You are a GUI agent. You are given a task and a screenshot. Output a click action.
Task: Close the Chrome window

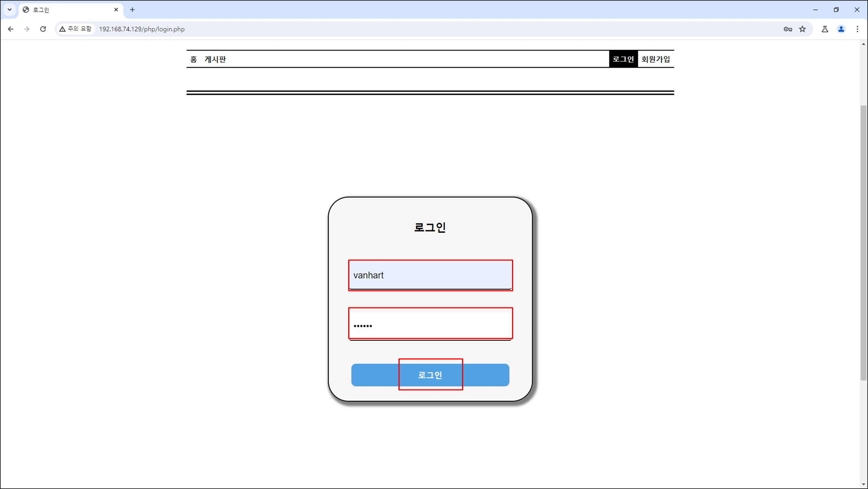(857, 10)
